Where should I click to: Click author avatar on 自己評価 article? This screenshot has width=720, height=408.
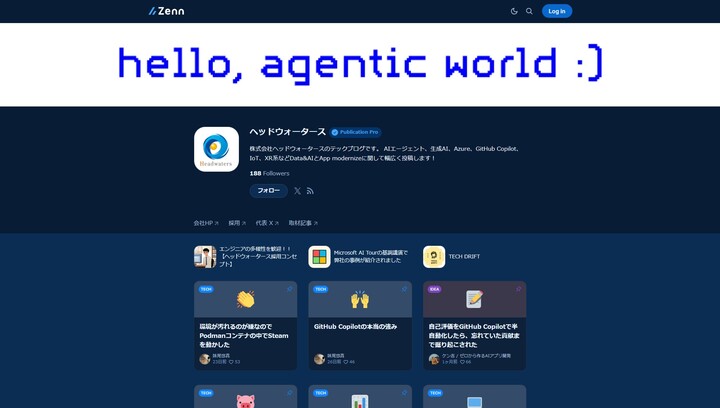click(x=434, y=359)
